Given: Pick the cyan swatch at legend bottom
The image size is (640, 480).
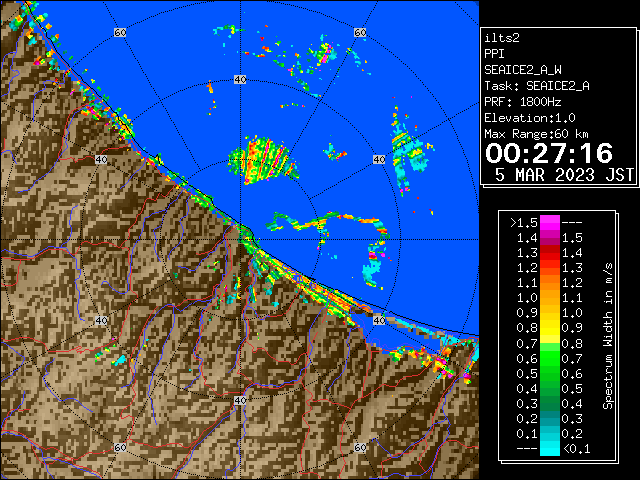Looking at the screenshot, I should coord(550,449).
